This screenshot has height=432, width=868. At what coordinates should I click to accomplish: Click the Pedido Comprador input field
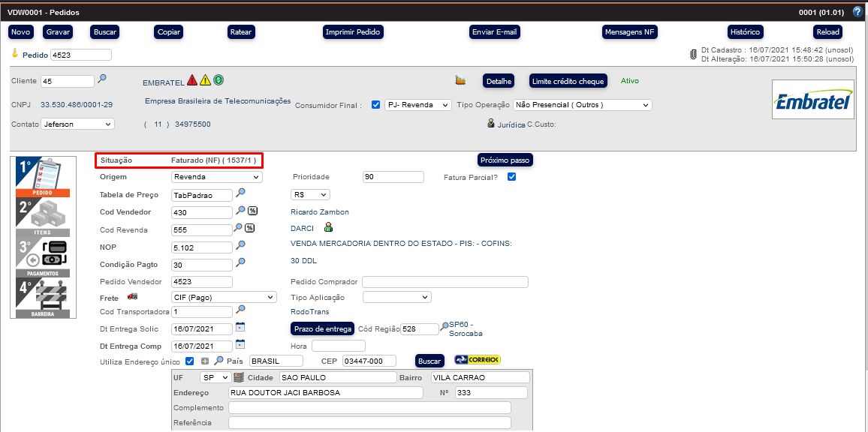coord(445,282)
